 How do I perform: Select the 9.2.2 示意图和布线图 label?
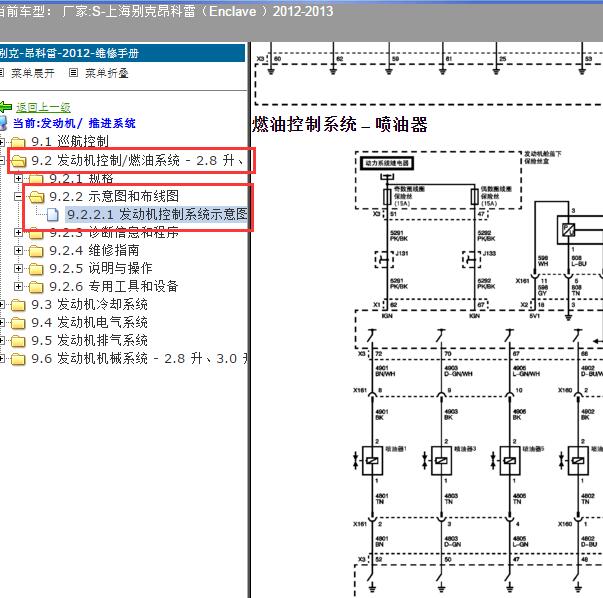114,196
